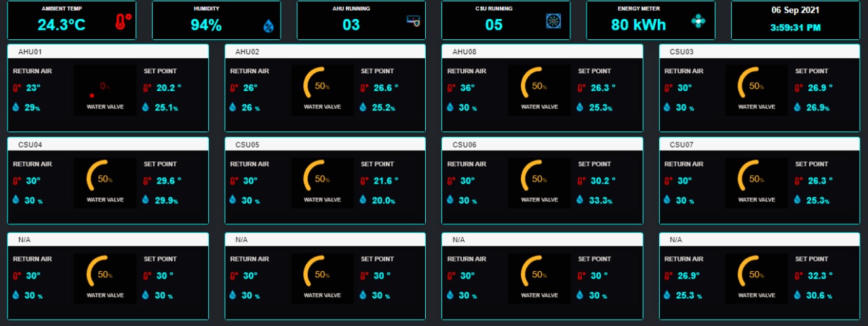Viewport: 868px width, 326px height.
Task: Click the AHU Running unit icon
Action: pyautogui.click(x=413, y=21)
